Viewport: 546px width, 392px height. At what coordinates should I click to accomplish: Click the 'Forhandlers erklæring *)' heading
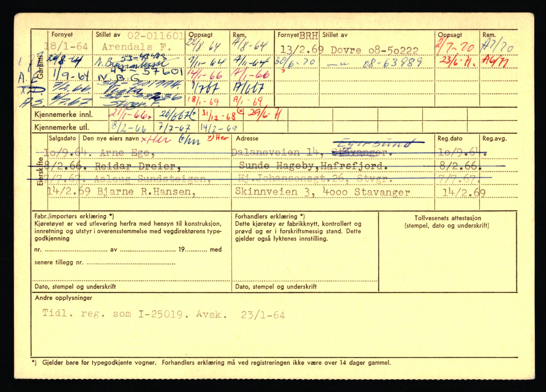click(270, 217)
